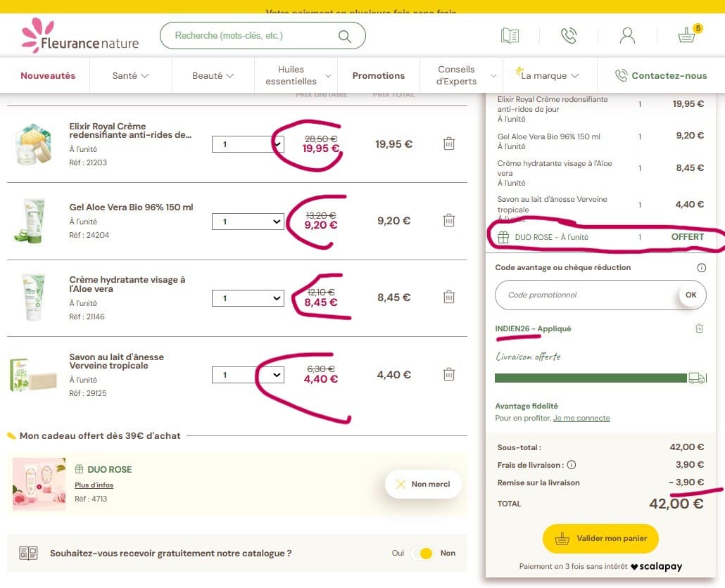
Task: Click the TOTAL amount '42,00 €'
Action: click(676, 504)
